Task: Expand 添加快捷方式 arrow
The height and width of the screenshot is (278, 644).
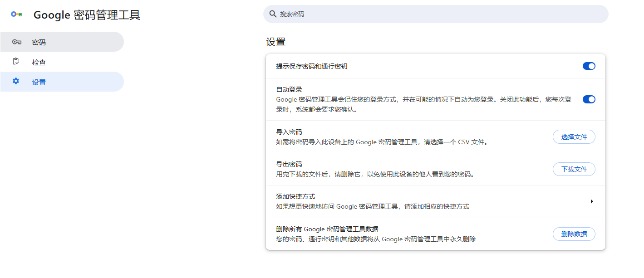Action: [x=592, y=201]
